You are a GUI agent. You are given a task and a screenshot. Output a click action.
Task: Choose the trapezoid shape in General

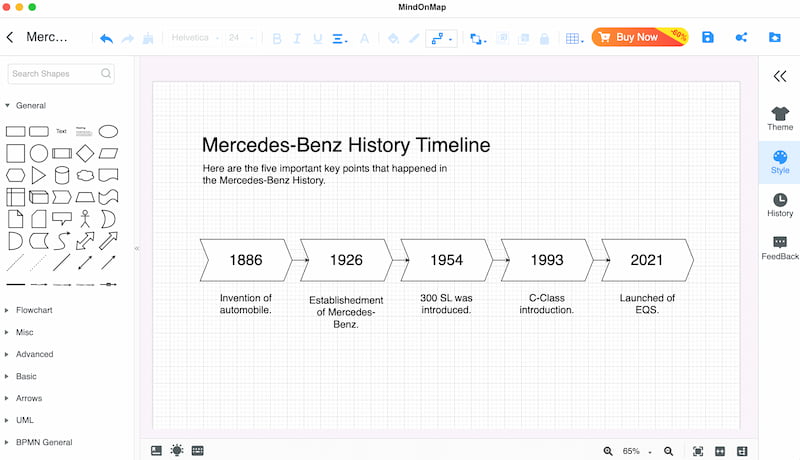85,197
